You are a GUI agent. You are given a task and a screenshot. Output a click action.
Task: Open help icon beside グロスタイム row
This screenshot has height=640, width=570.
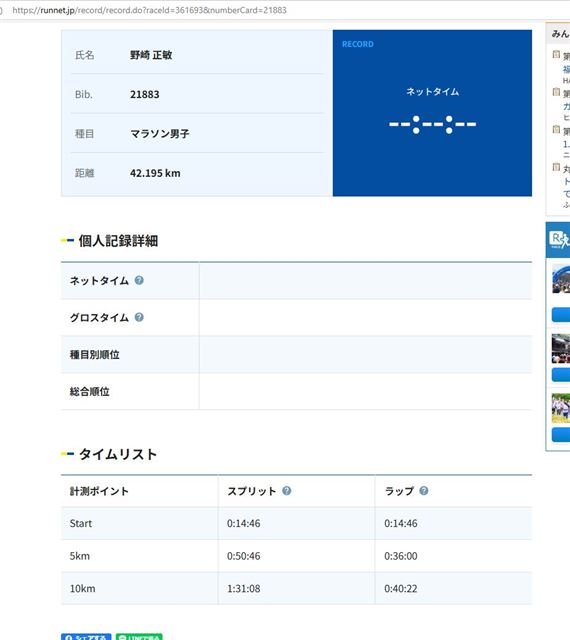coord(139,317)
